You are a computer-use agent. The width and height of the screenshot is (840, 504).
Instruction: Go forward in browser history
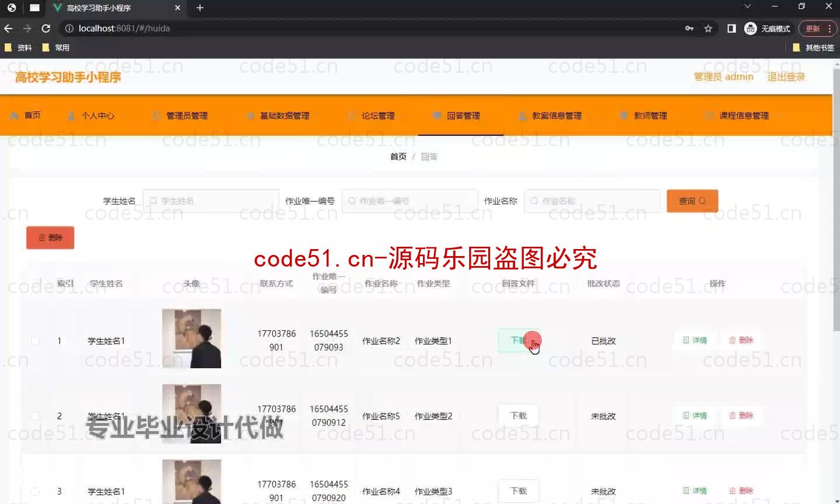coord(27,28)
